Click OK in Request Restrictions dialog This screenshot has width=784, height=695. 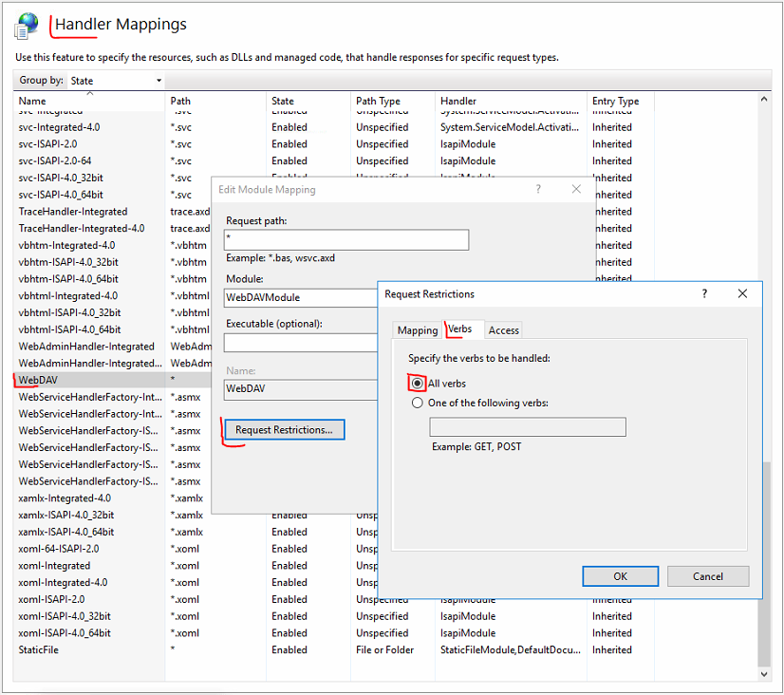click(620, 576)
